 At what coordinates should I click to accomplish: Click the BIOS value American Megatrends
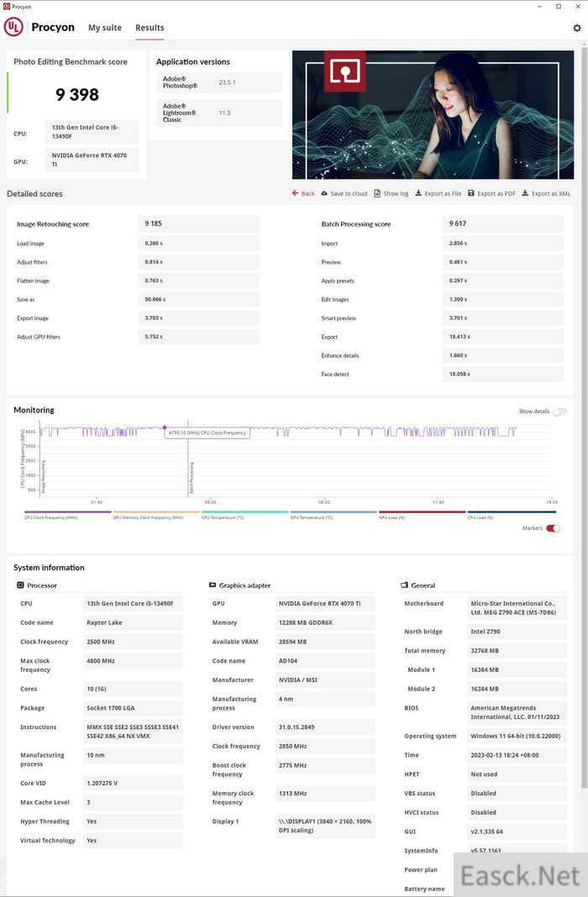[517, 713]
